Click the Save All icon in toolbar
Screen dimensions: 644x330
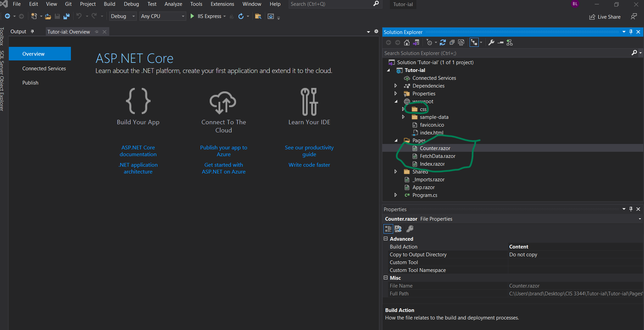(67, 16)
